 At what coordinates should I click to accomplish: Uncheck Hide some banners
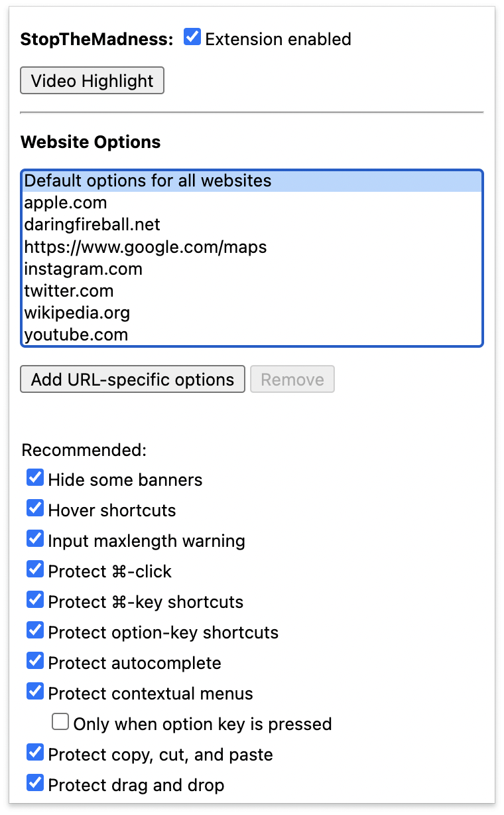click(x=35, y=478)
